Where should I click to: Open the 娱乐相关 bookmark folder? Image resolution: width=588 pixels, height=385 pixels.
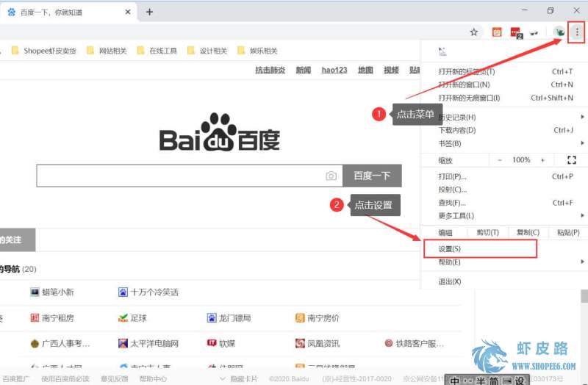tap(257, 51)
